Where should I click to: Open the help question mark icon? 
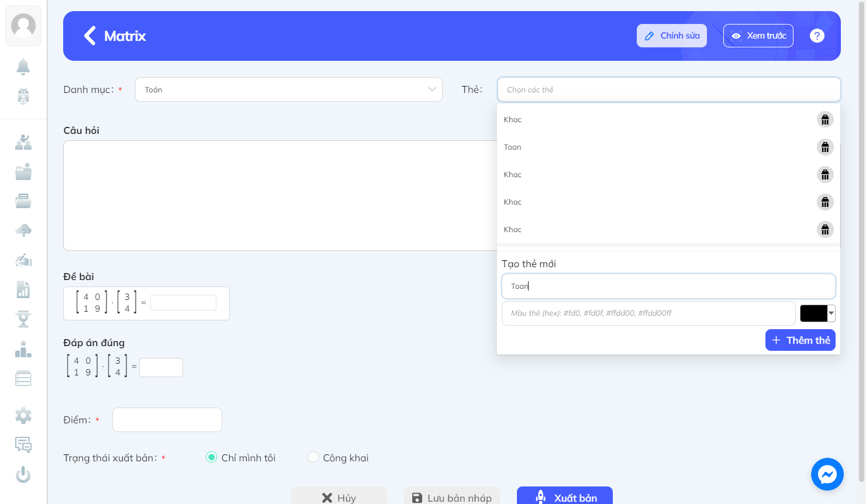817,36
